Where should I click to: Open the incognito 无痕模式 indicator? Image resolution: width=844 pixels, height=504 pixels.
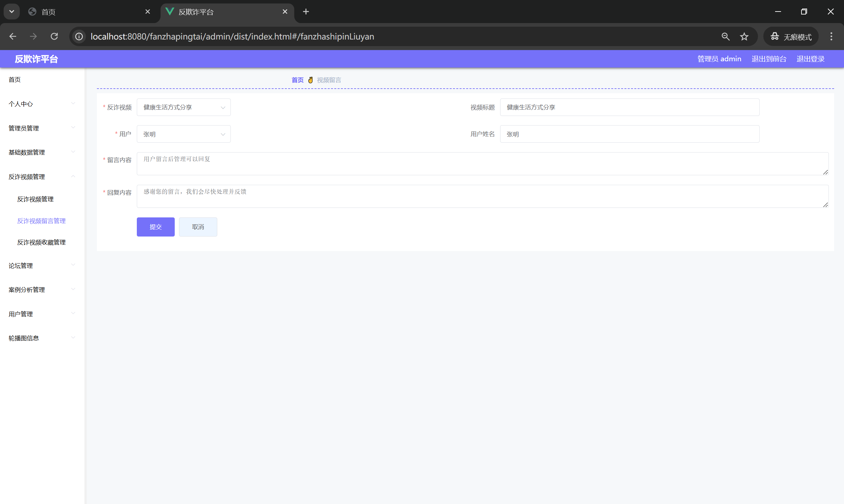point(791,36)
